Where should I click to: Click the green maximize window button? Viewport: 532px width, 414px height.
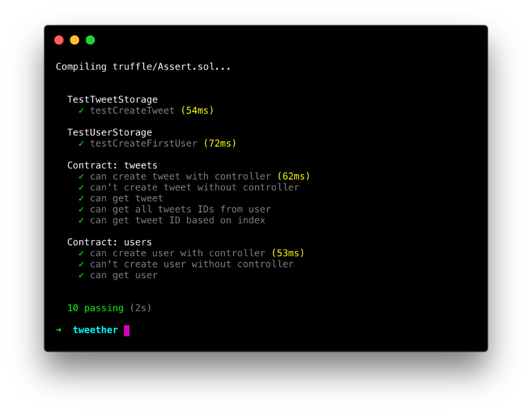[90, 40]
